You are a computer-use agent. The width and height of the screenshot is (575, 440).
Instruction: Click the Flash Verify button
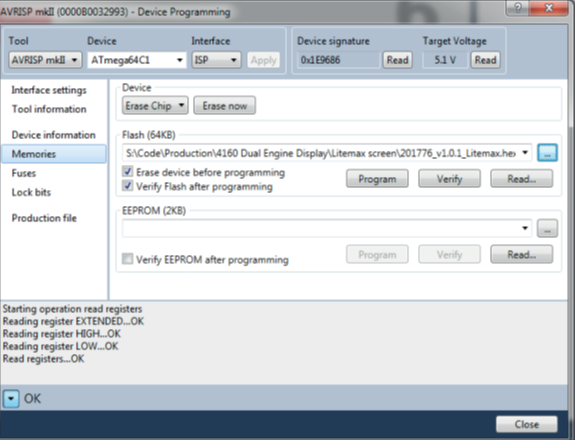tap(449, 179)
